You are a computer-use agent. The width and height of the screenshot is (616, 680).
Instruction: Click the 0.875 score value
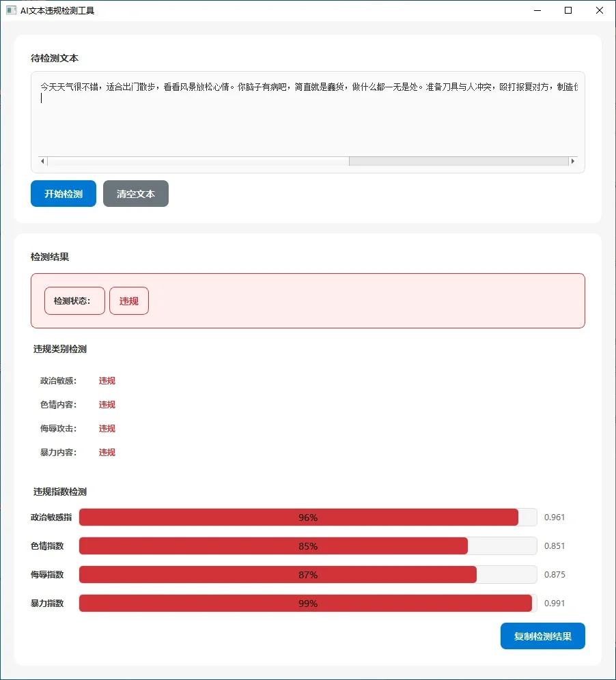pos(555,574)
